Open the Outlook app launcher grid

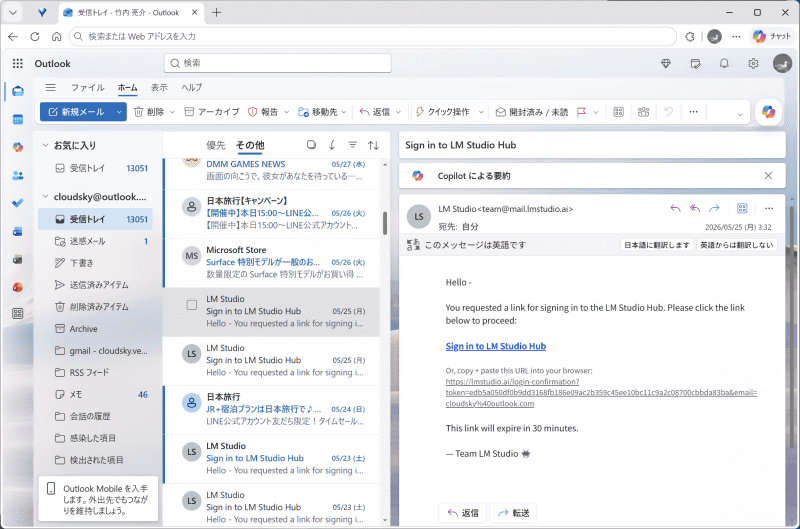(x=18, y=63)
